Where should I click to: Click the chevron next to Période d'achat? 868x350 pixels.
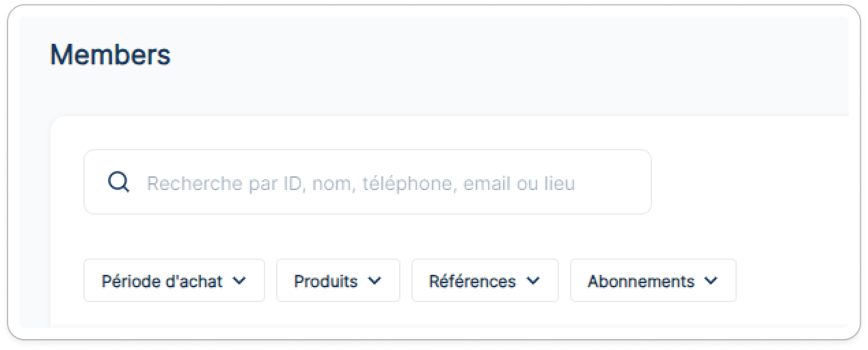click(x=239, y=280)
